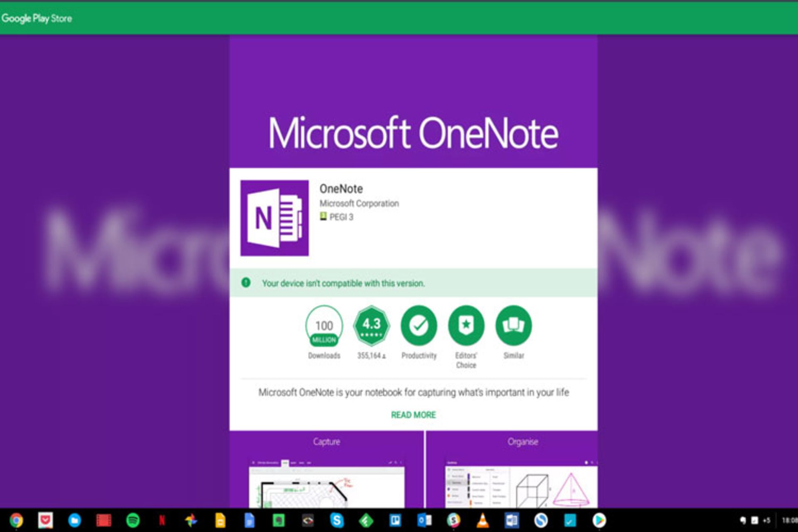This screenshot has width=798, height=532.
Task: Launch Trello from the shelf
Action: (x=395, y=520)
